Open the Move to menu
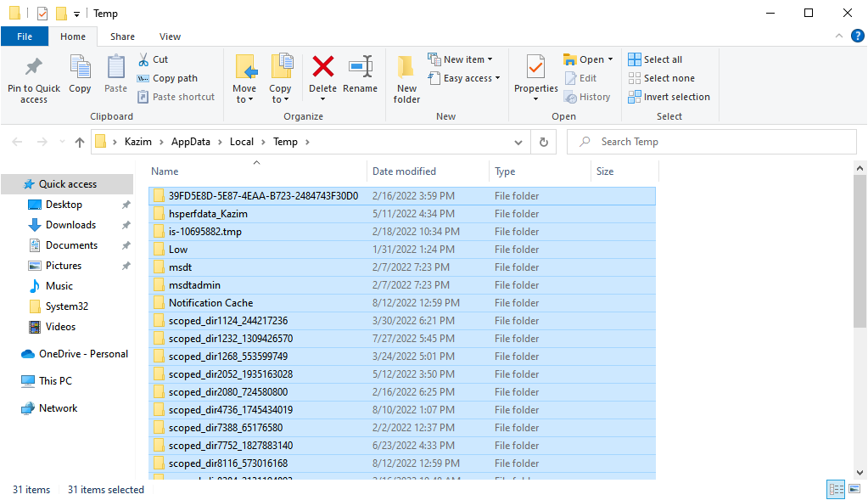Image resolution: width=868 pixels, height=500 pixels. point(244,79)
